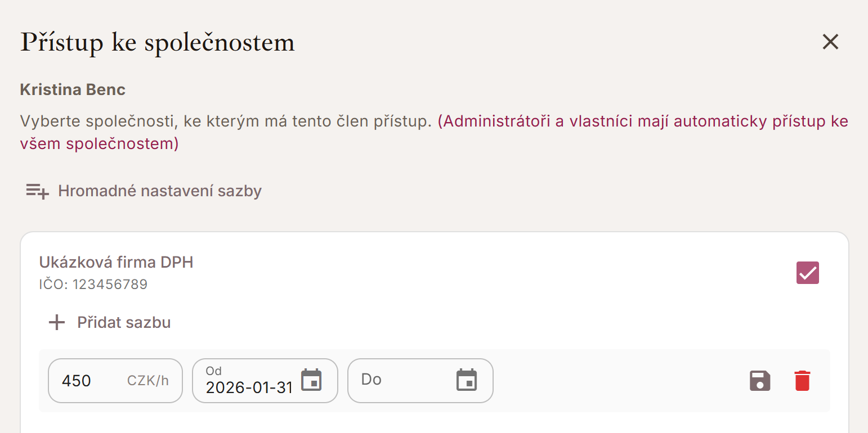Click the Od date value 2026-01-31

[x=249, y=387]
